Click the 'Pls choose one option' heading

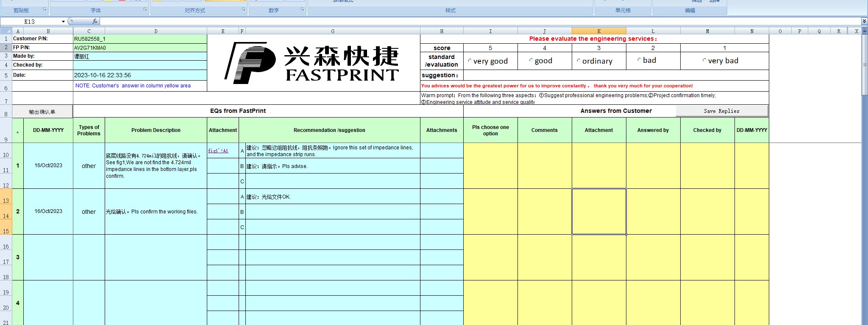490,130
